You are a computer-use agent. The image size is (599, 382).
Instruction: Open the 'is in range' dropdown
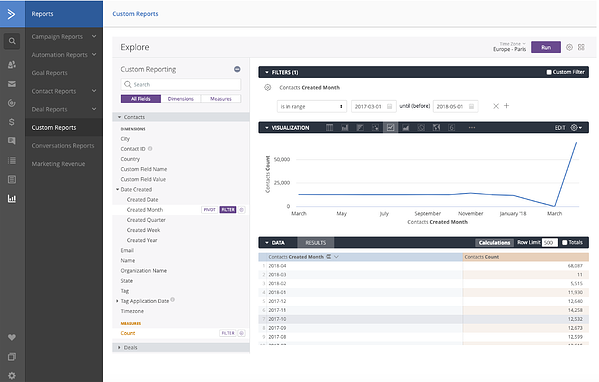(312, 107)
